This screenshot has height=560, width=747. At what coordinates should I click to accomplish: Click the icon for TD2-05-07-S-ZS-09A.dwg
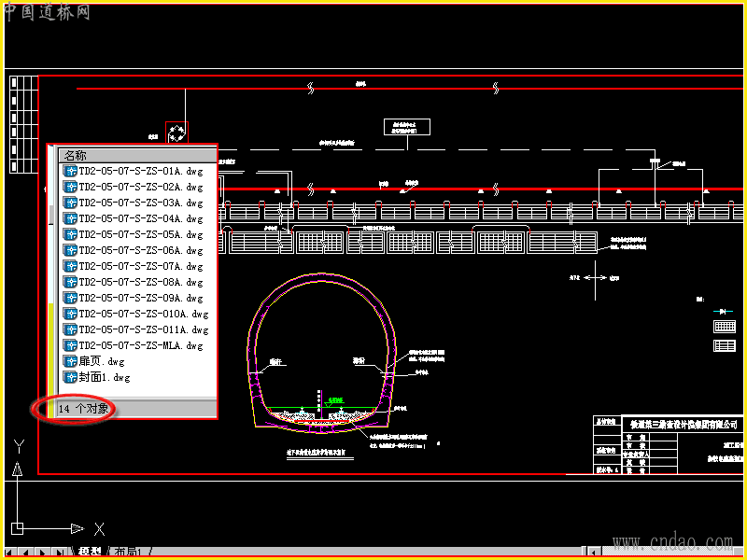coord(70,298)
